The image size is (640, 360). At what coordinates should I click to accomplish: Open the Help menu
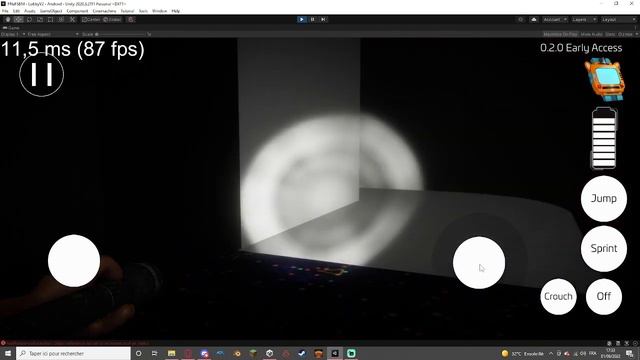176,11
